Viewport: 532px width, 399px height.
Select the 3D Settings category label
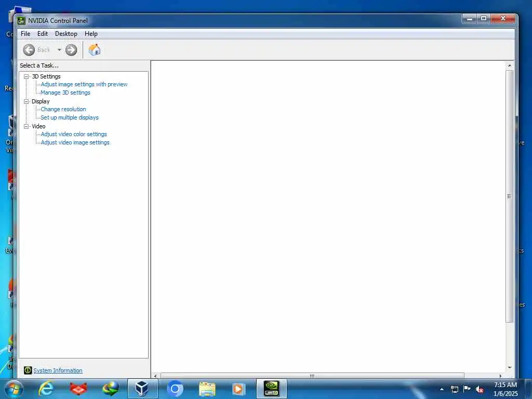click(46, 76)
